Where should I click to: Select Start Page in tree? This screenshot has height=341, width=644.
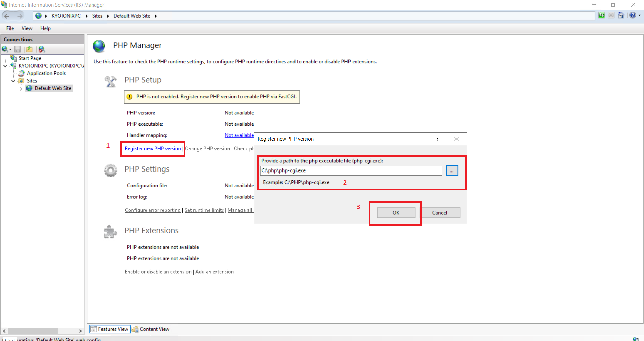click(30, 58)
